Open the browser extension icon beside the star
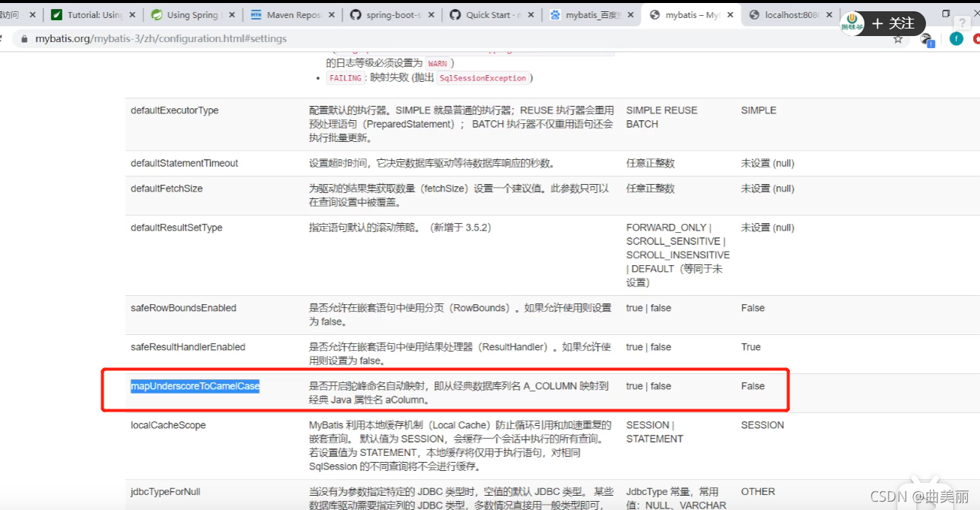 (x=927, y=39)
